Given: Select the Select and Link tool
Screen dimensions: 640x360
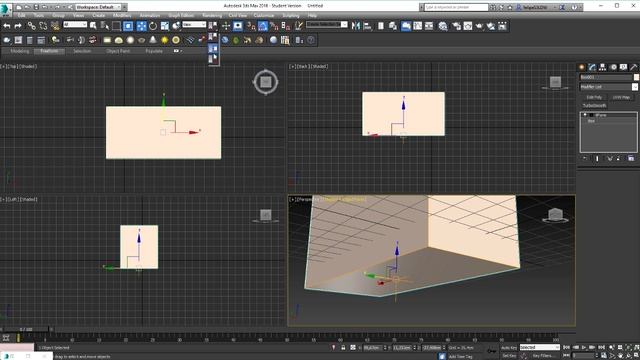Looking at the screenshot, I should pos(31,26).
